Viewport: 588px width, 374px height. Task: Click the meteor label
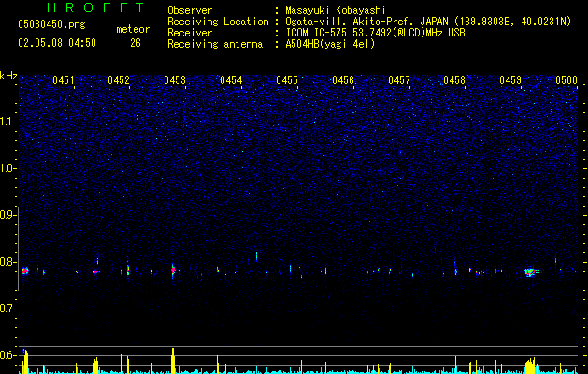pos(133,29)
